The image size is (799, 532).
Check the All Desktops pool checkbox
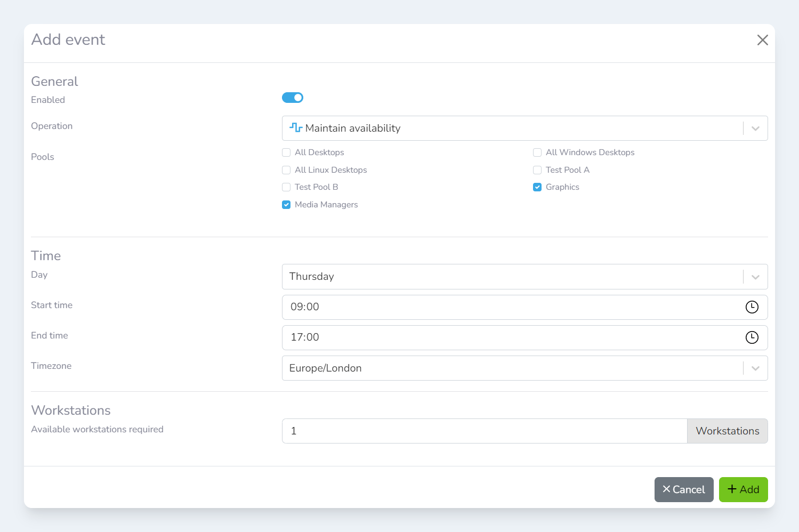pos(286,152)
